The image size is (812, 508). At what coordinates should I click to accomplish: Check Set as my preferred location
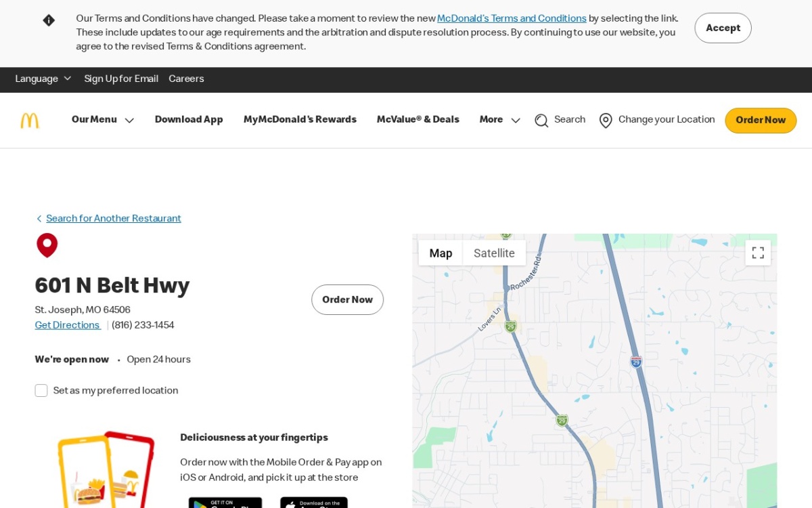coord(41,391)
